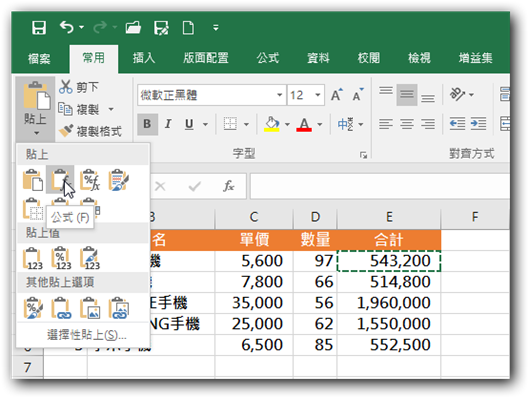Click the 複製格式 paintbrush button
Screen dimensions: 529x398
click(x=90, y=131)
